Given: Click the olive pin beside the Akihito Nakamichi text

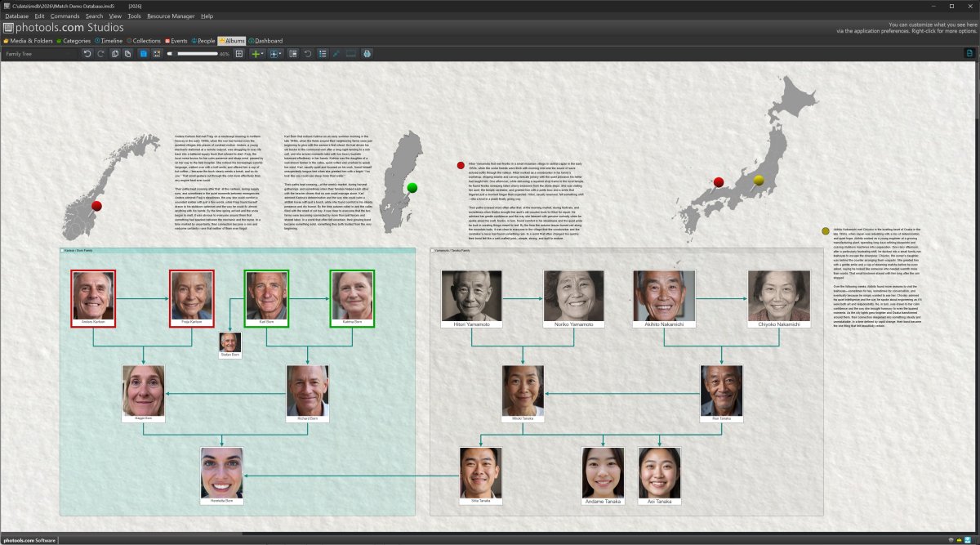Looking at the screenshot, I should point(825,232).
